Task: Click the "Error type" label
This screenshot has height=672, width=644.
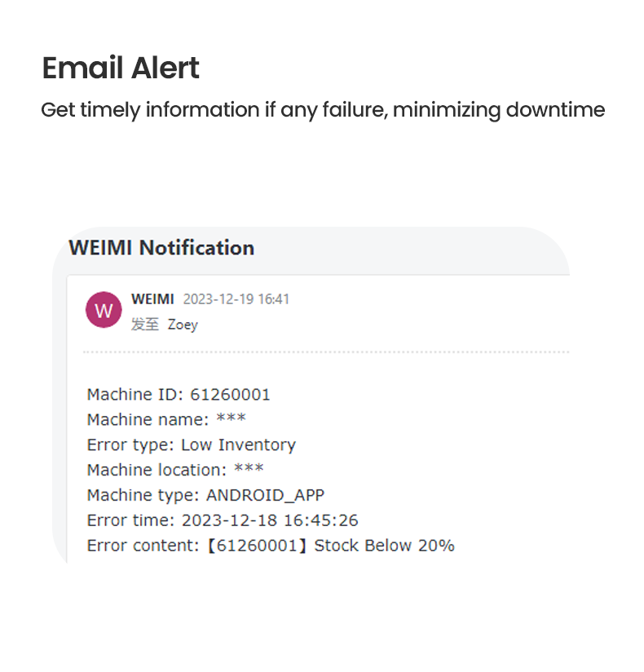Action: pos(130,445)
